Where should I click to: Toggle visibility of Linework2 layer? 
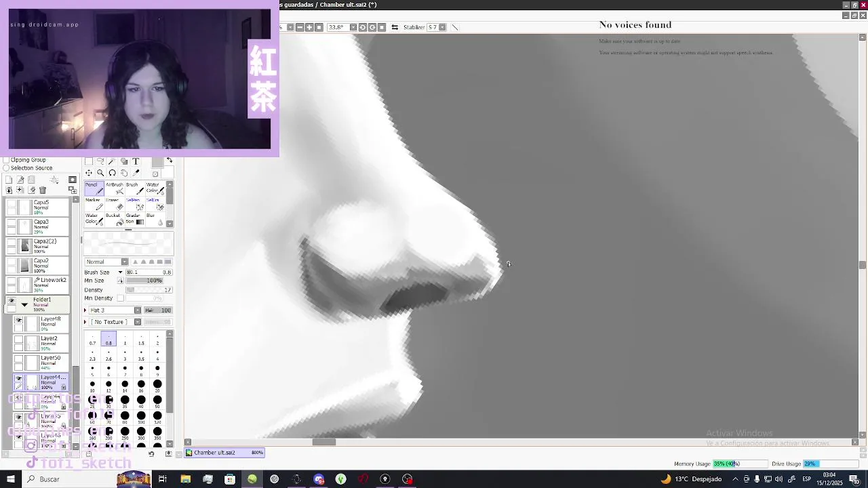tap(11, 281)
